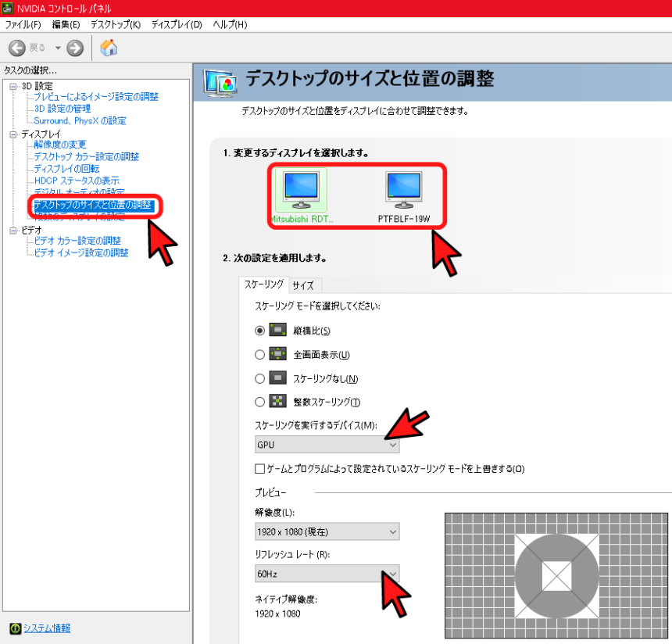The image size is (672, 644).
Task: Open 3D 設定の管理 in the tree
Action: (63, 109)
